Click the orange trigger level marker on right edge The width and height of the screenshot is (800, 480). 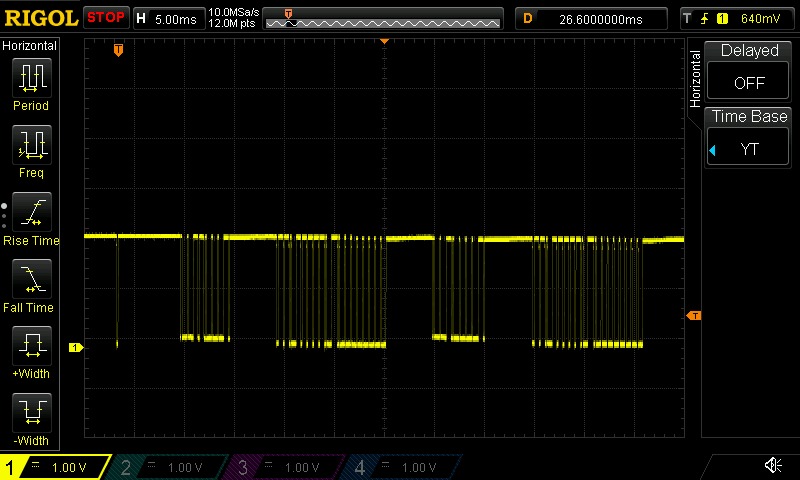(x=693, y=316)
